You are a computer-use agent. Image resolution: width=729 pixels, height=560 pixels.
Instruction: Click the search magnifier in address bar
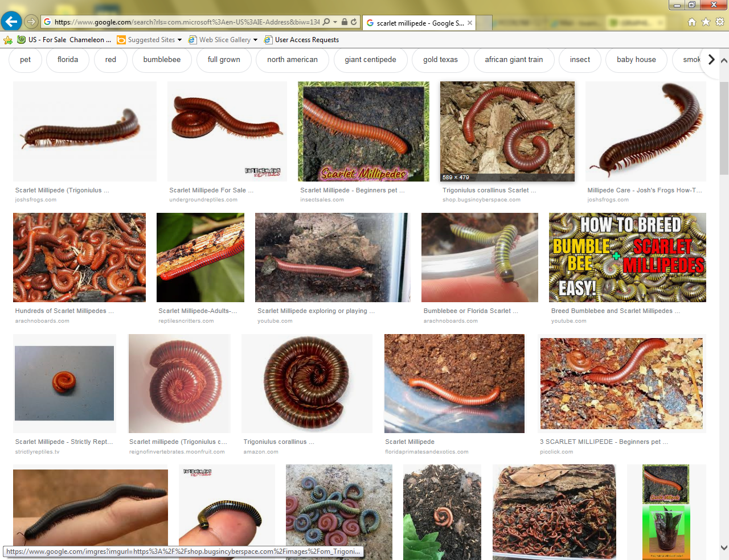coord(326,22)
